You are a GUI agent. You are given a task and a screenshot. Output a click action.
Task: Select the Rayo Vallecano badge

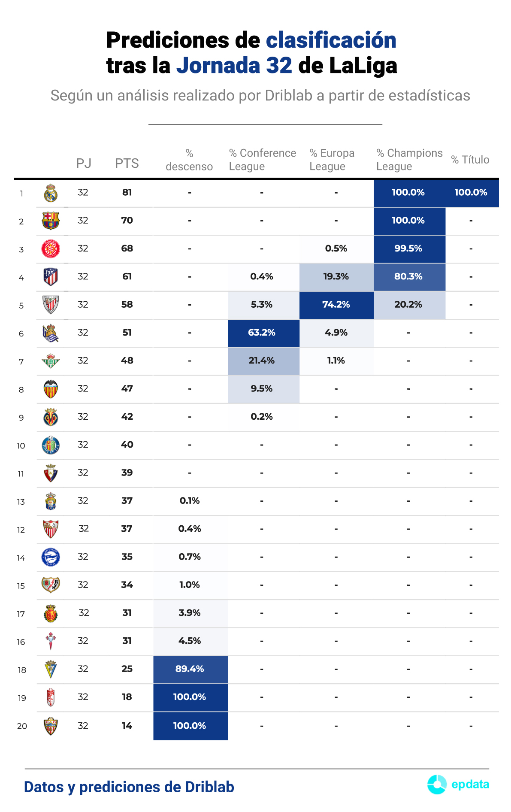51,585
